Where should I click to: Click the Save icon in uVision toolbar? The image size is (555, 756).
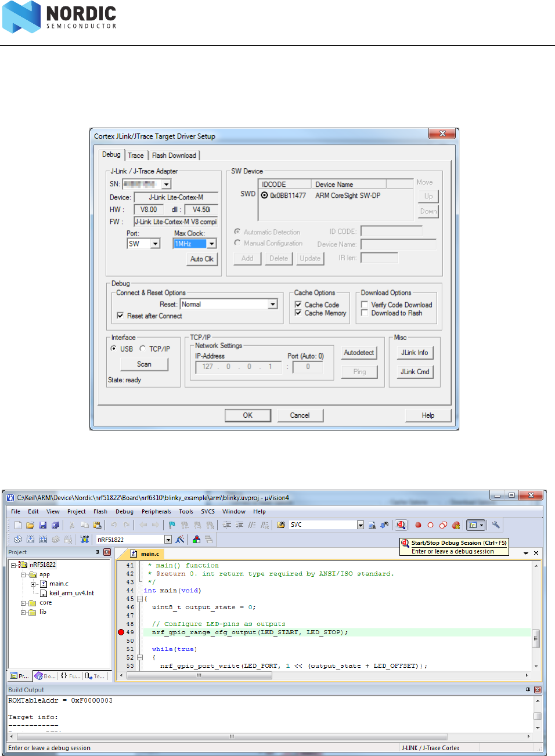42,525
